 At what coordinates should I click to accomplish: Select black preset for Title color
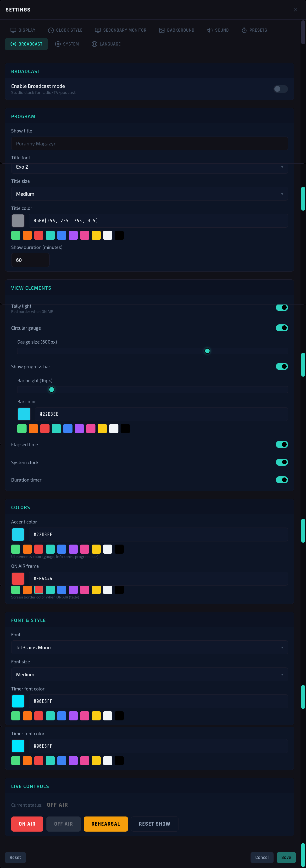(119, 235)
